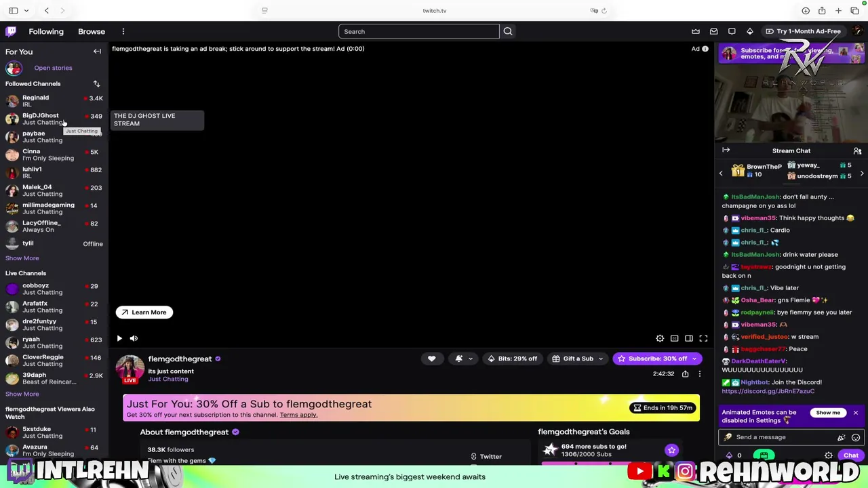Mute the stream volume
This screenshot has width=868, height=488.
(134, 338)
